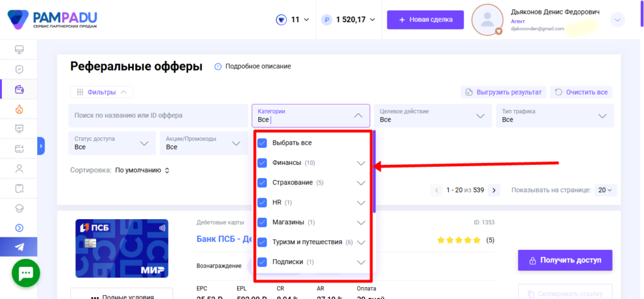Viewport: 644px width, 299px height.
Task: Collapse the Категории dropdown
Action: click(358, 116)
